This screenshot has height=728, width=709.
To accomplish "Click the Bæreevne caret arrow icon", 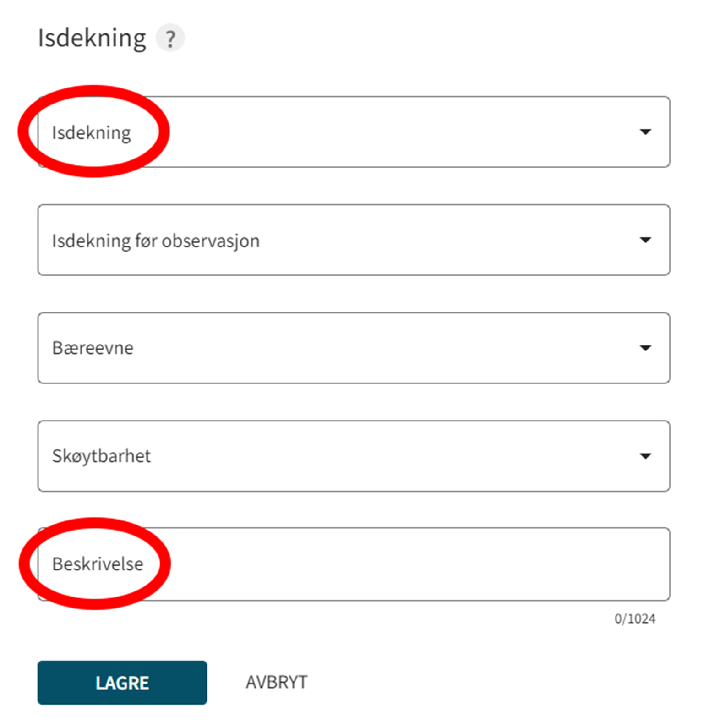I will [645, 348].
